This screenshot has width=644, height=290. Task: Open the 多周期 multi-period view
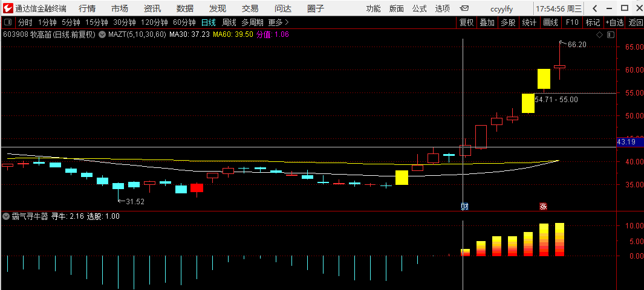(252, 22)
